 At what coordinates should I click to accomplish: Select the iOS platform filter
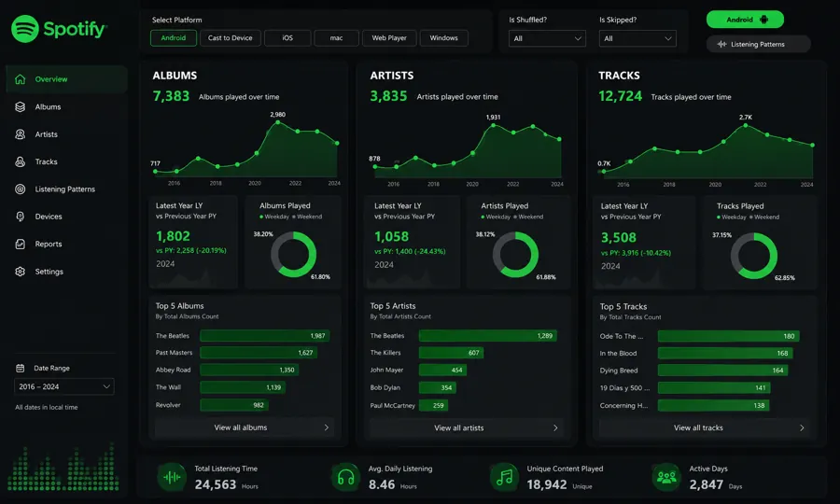tap(287, 38)
